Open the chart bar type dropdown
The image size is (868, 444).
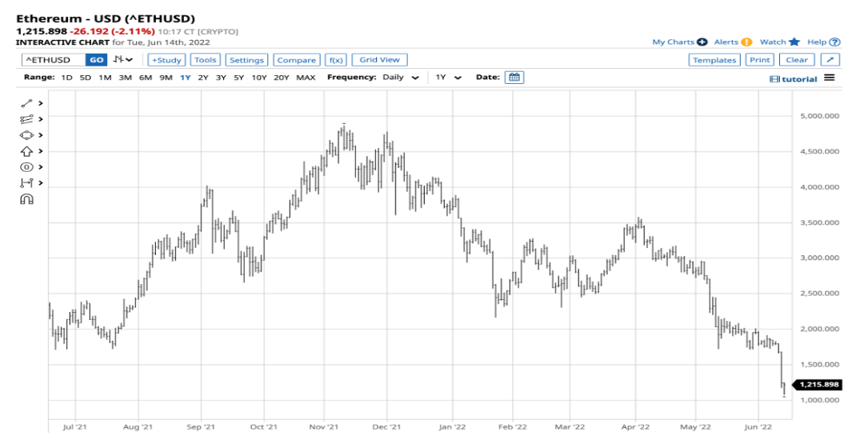tap(123, 60)
